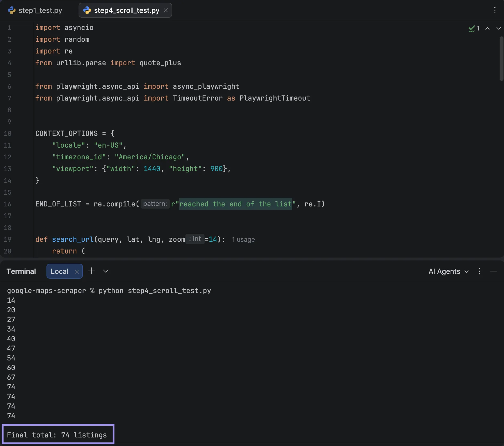This screenshot has height=446, width=504.
Task: Add a new terminal session
Action: tap(92, 271)
